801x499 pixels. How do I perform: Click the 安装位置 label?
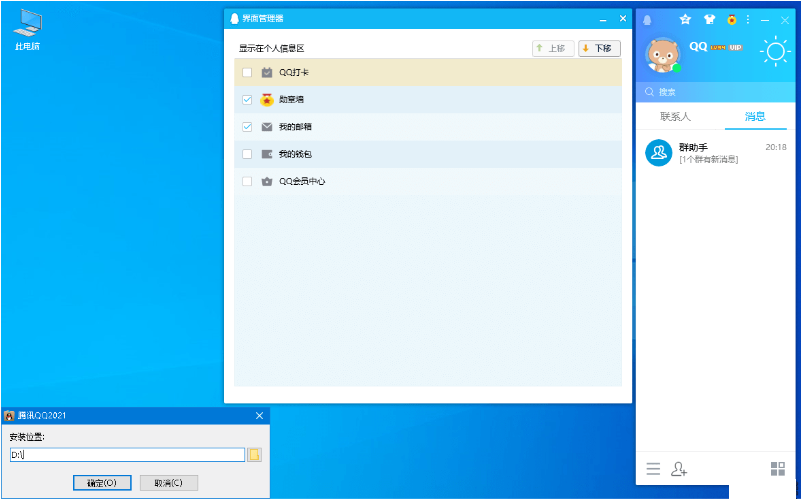click(x=27, y=437)
